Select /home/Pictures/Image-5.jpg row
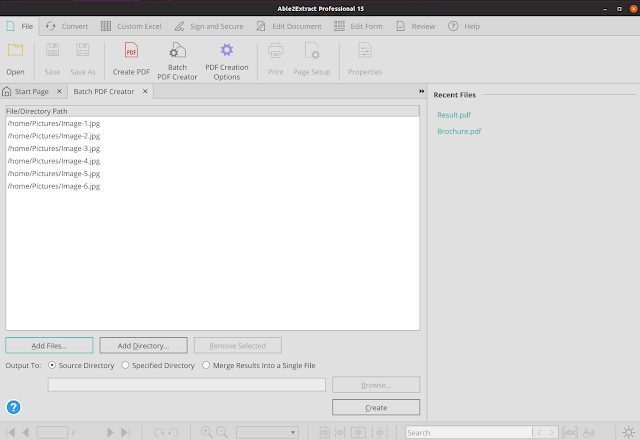This screenshot has width=640, height=440. point(212,173)
